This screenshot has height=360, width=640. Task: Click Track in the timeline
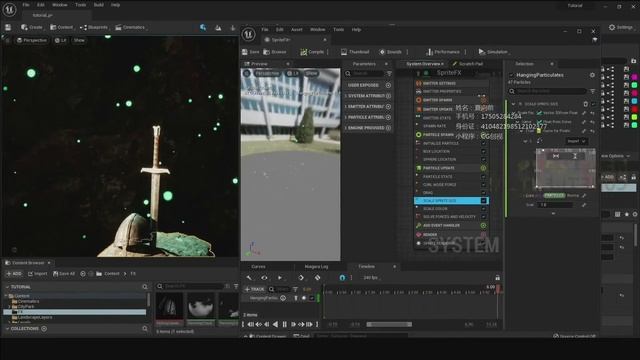(254, 289)
